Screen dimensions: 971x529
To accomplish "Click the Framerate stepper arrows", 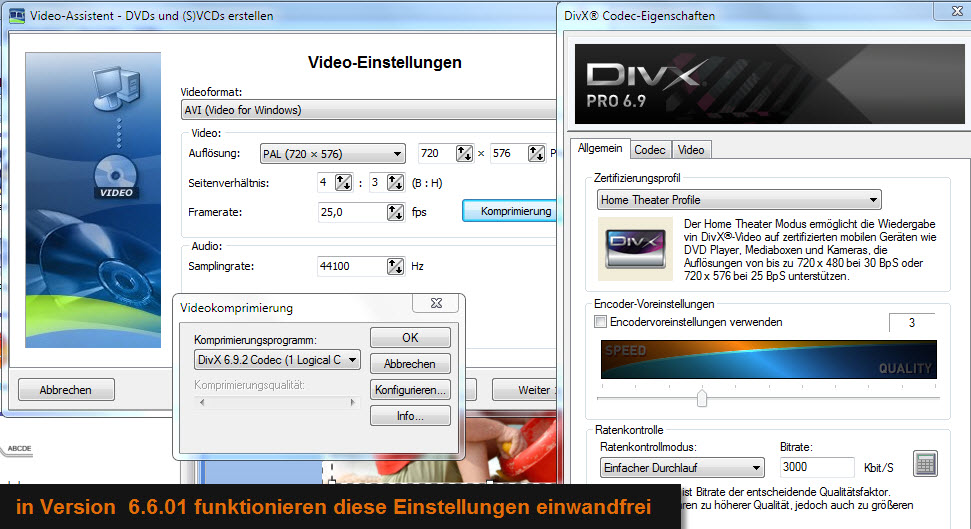I will [x=395, y=212].
